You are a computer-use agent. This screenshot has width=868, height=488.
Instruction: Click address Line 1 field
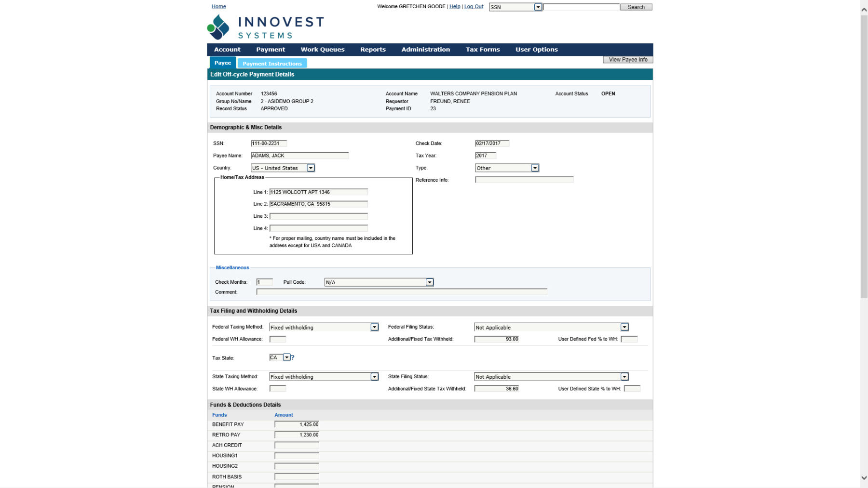tap(318, 192)
